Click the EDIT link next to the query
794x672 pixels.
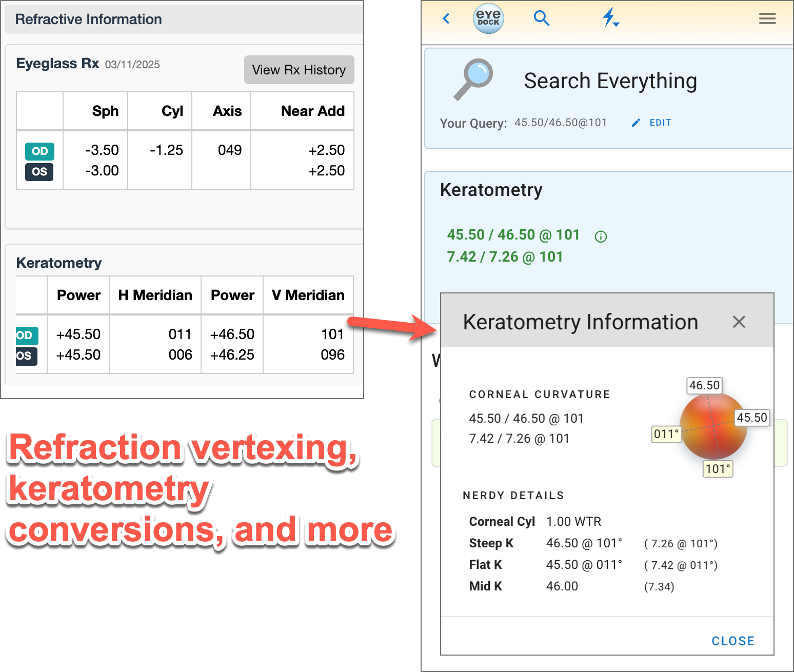[660, 123]
